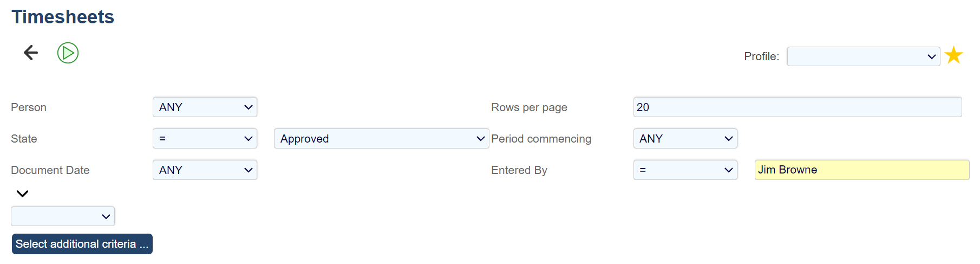Screen dimensions: 980x264
Task: Click the Entered By label
Action: coord(519,170)
